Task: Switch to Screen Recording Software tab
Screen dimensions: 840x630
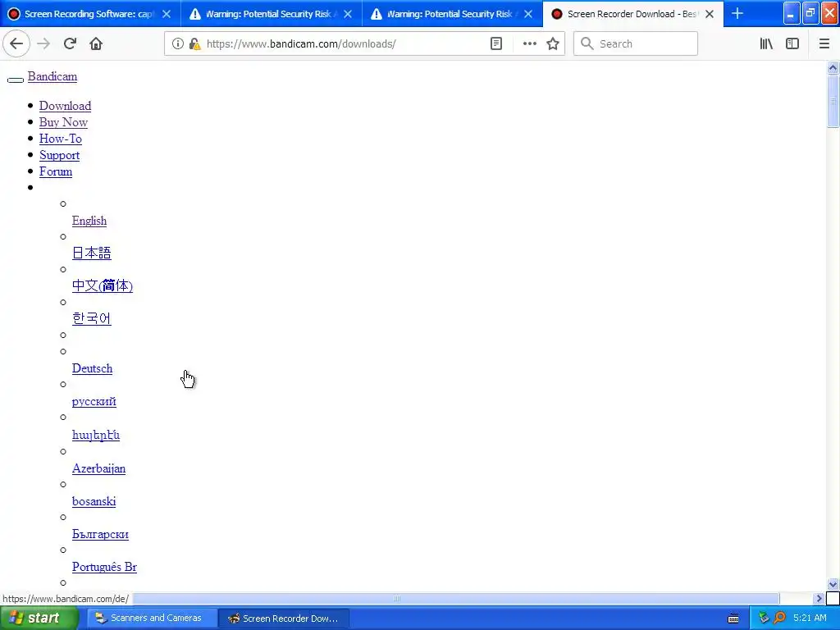Action: tap(90, 14)
